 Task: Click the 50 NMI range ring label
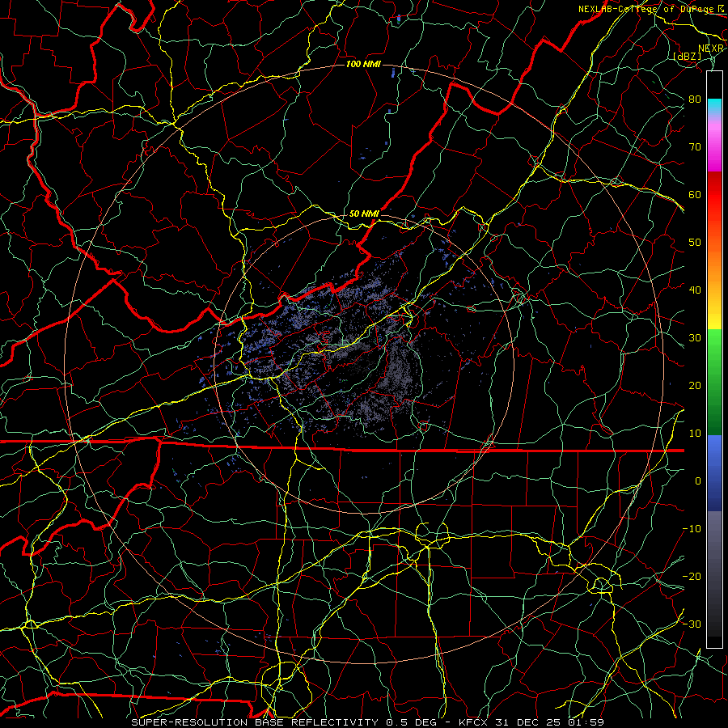point(364,214)
